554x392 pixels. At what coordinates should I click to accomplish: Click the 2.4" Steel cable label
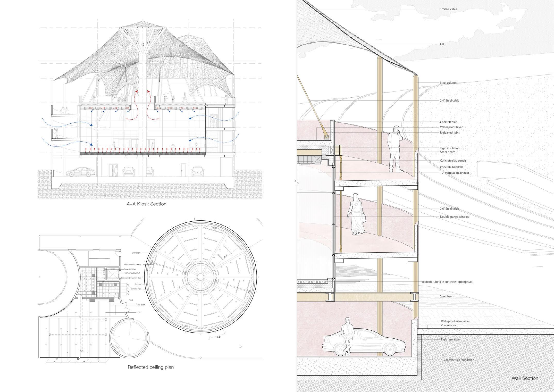pos(449,101)
